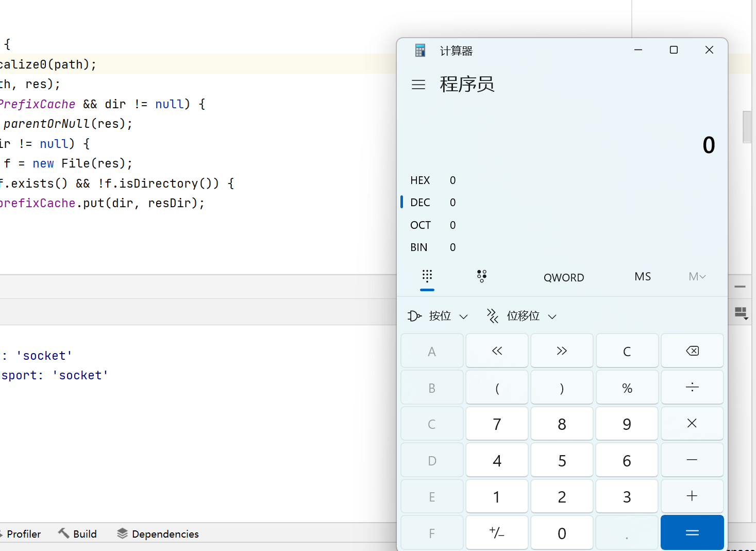This screenshot has width=756, height=551.
Task: Open the Build tool window
Action: click(x=77, y=534)
